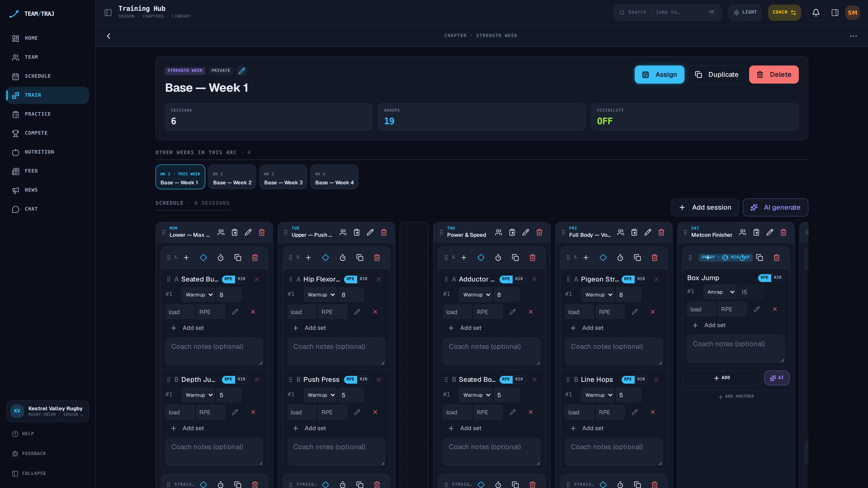Switch to Base — Week 2 tab

coord(232,177)
